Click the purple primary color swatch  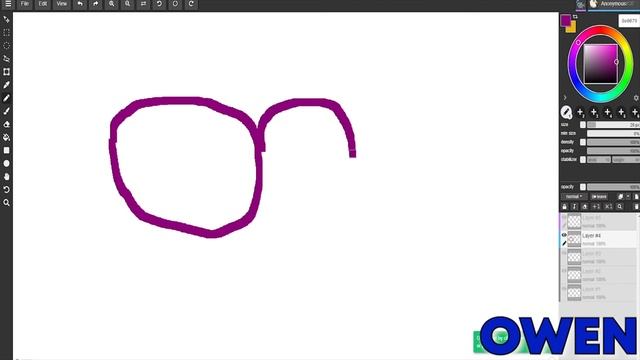565,20
